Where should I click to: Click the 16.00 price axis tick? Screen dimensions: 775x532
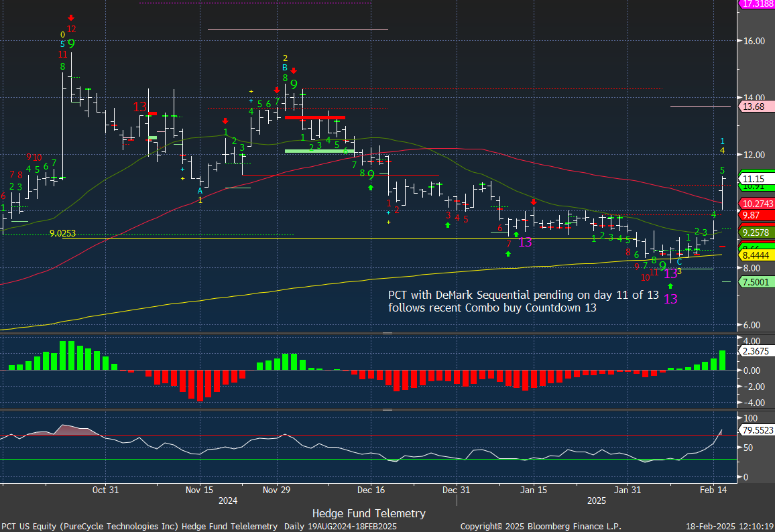[x=754, y=41]
